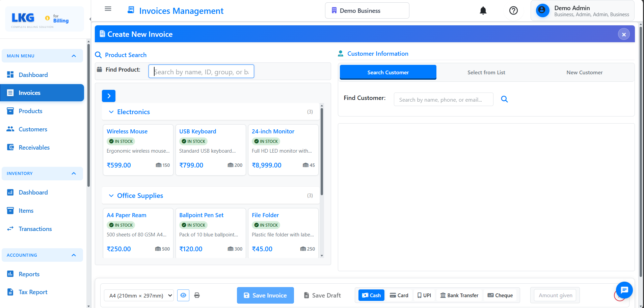Toggle the invoice preview eye icon
644x308 pixels.
pyautogui.click(x=183, y=295)
